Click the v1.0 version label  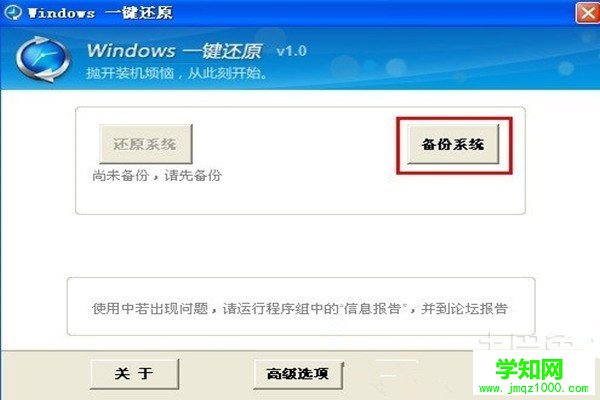coord(292,51)
